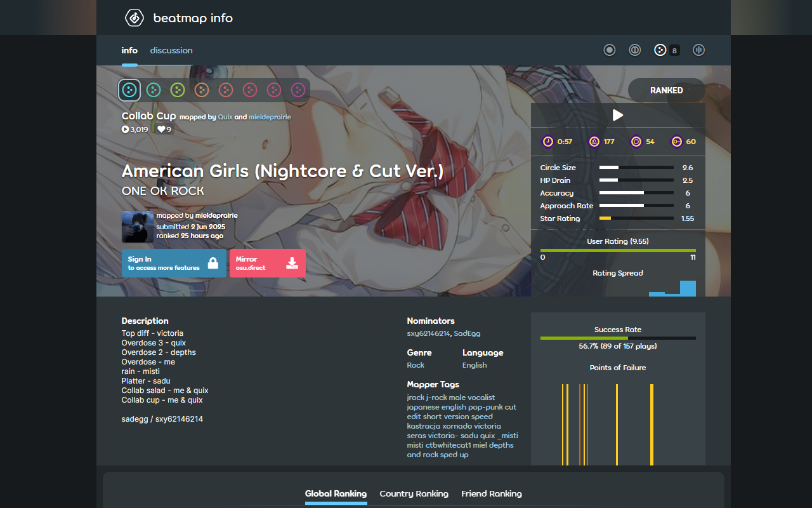Switch to Friend Ranking tab
This screenshot has height=508, width=812.
pyautogui.click(x=492, y=493)
